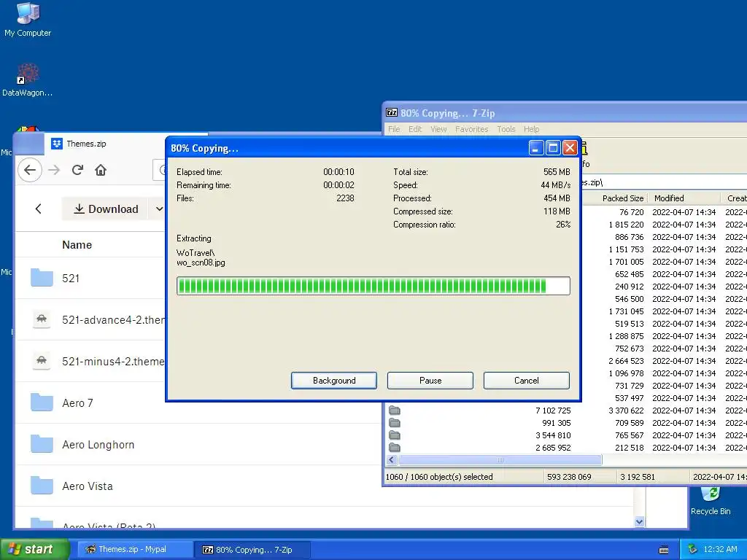Image resolution: width=747 pixels, height=560 pixels.
Task: Open Tools menu in 7-Zip
Action: click(506, 129)
